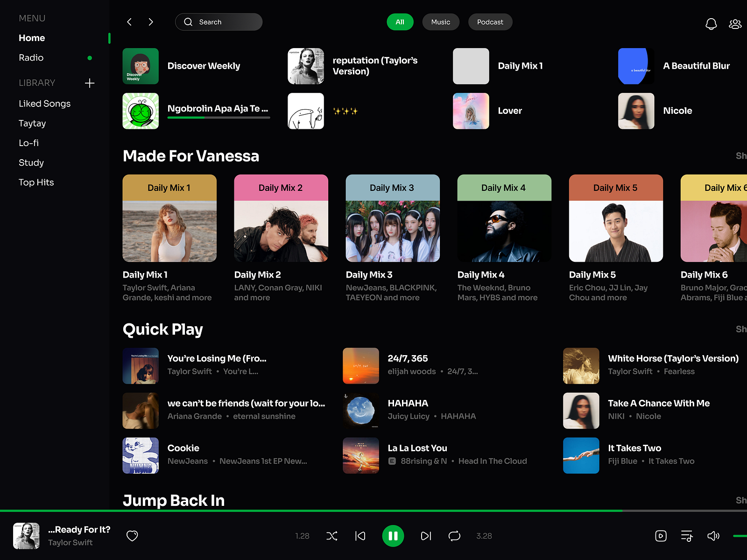Add new library item with plus icon

90,83
